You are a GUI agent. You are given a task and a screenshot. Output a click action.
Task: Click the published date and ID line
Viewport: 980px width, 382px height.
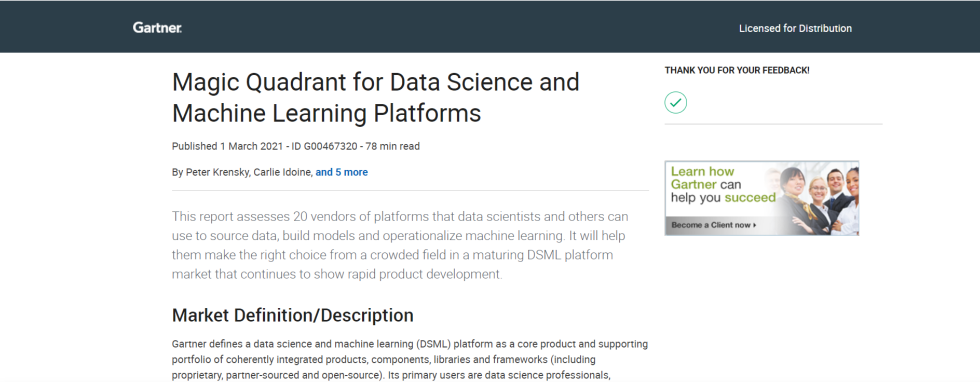pos(296,146)
